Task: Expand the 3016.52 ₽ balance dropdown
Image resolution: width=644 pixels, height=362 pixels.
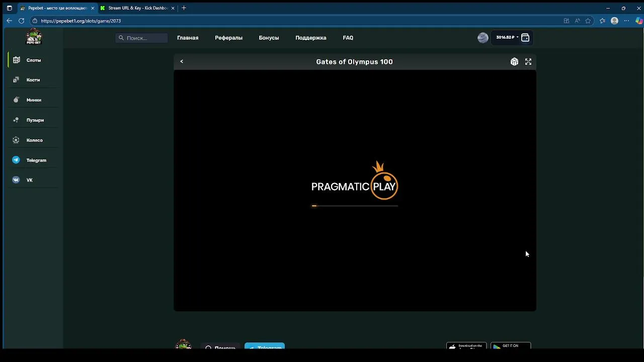Action: 507,38
